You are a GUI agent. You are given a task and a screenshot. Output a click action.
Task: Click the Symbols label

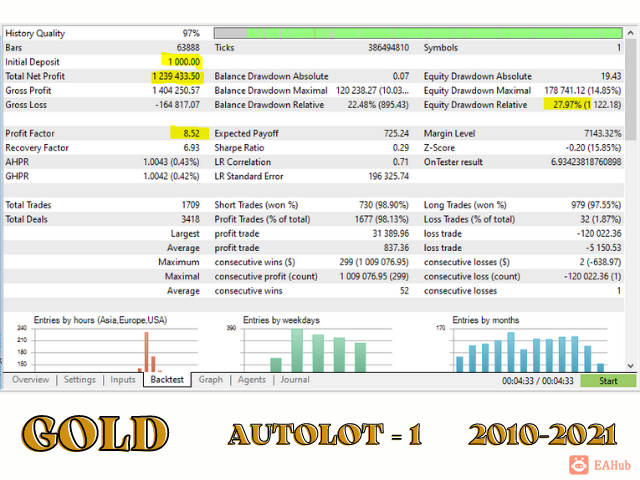441,48
